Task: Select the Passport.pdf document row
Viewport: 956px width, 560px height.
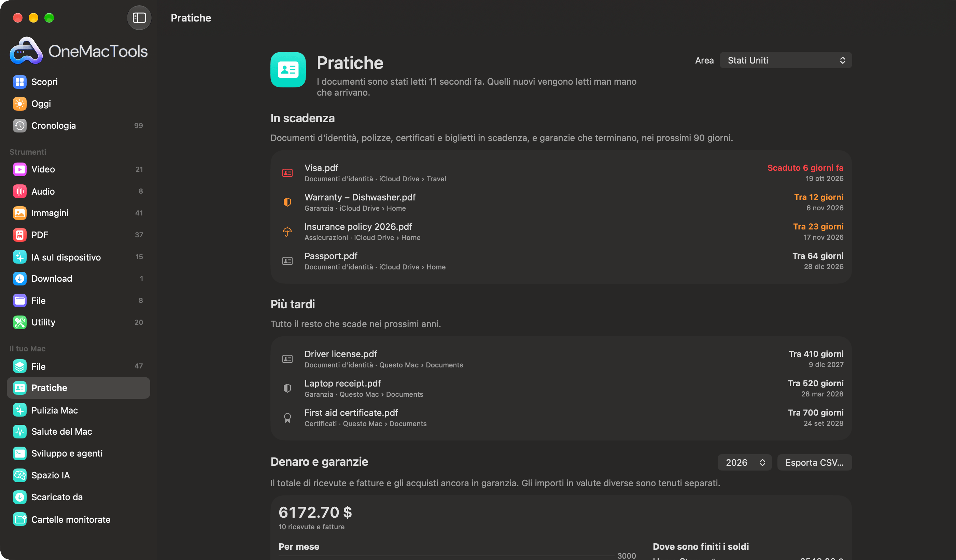Action: pyautogui.click(x=561, y=261)
